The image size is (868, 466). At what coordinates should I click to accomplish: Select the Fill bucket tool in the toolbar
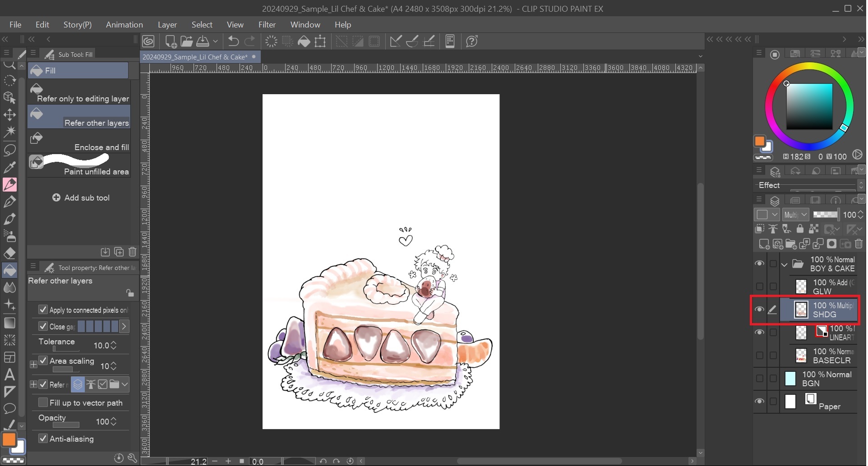coord(10,270)
